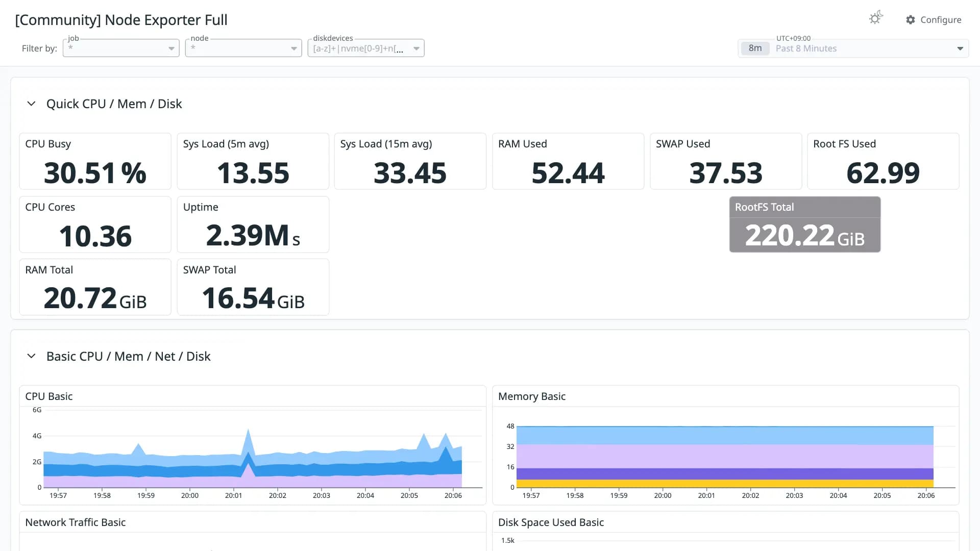Viewport: 980px width, 551px height.
Task: Click the CPU Cores value 10.36
Action: pos(95,236)
